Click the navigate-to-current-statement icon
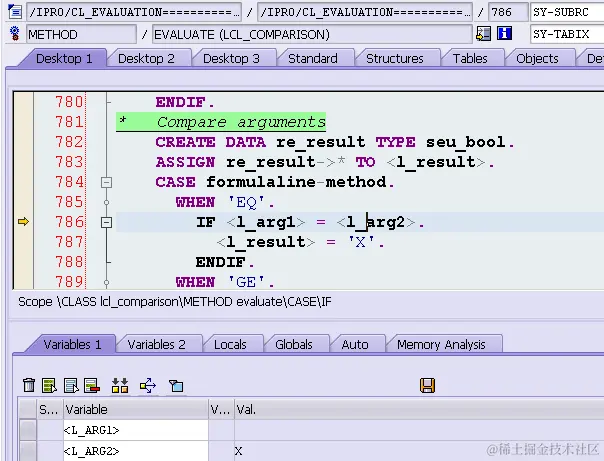Viewport: 604px width, 461px height. (x=483, y=34)
